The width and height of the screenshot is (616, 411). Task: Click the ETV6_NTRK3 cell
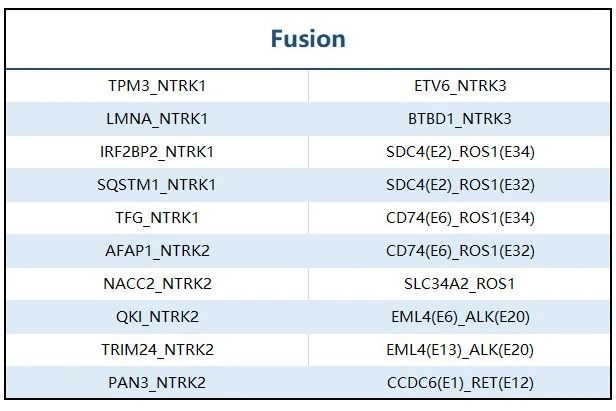(x=460, y=86)
